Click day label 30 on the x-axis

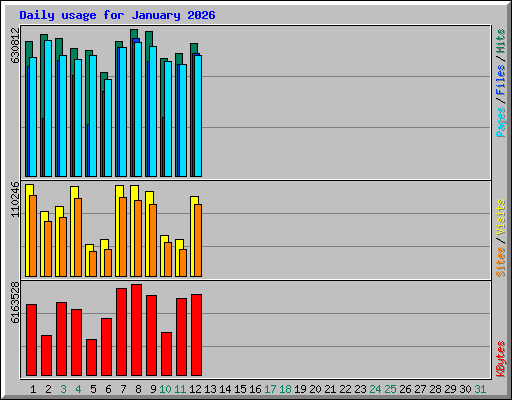[465, 389]
